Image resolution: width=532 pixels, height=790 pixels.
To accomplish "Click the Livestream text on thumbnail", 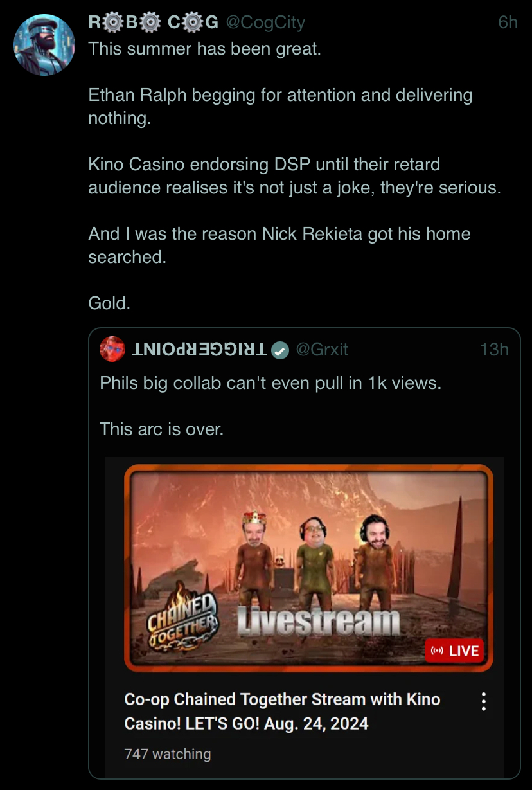I will pyautogui.click(x=318, y=622).
